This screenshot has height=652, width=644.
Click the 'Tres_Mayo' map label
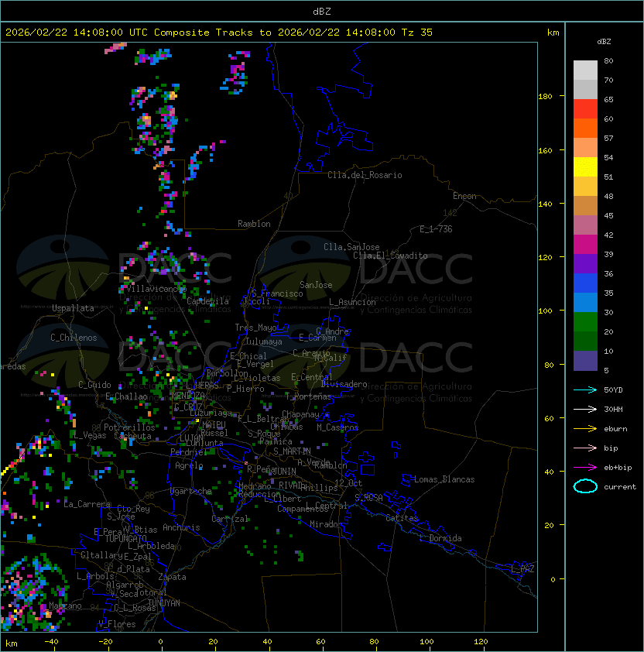pos(255,328)
